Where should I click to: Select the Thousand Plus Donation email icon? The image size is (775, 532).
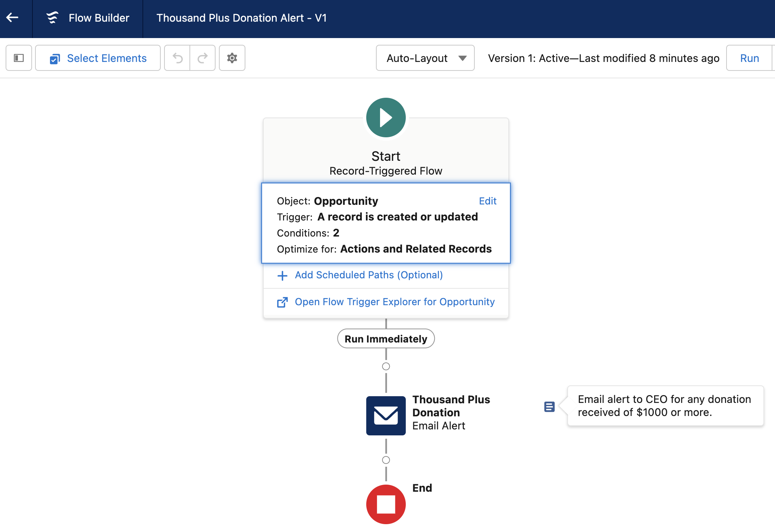[x=386, y=416]
